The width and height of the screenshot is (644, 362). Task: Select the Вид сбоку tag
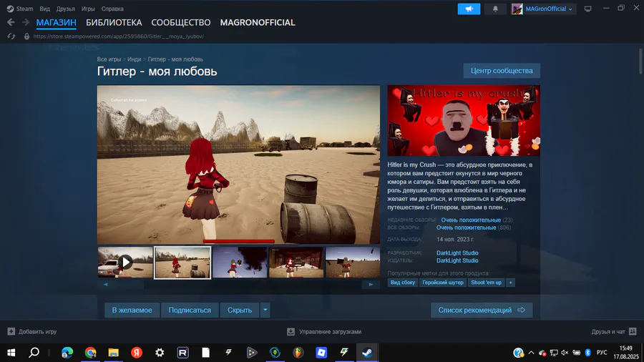click(x=402, y=283)
